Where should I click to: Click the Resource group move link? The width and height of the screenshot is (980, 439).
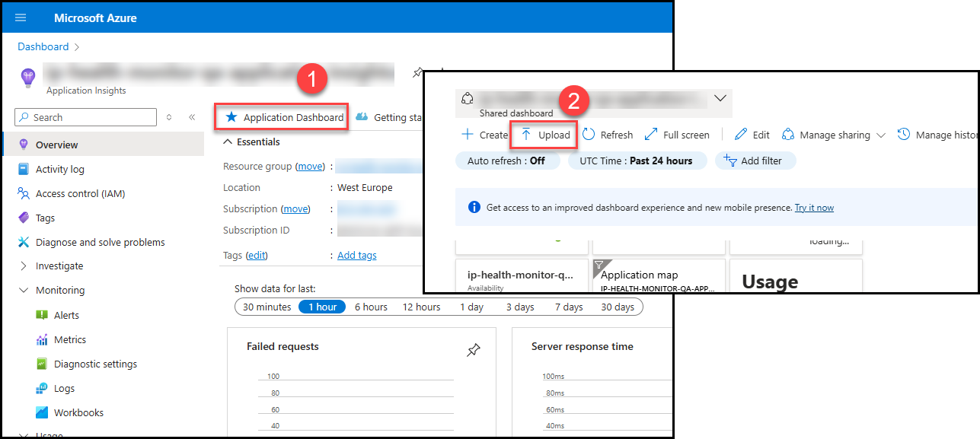tap(310, 166)
